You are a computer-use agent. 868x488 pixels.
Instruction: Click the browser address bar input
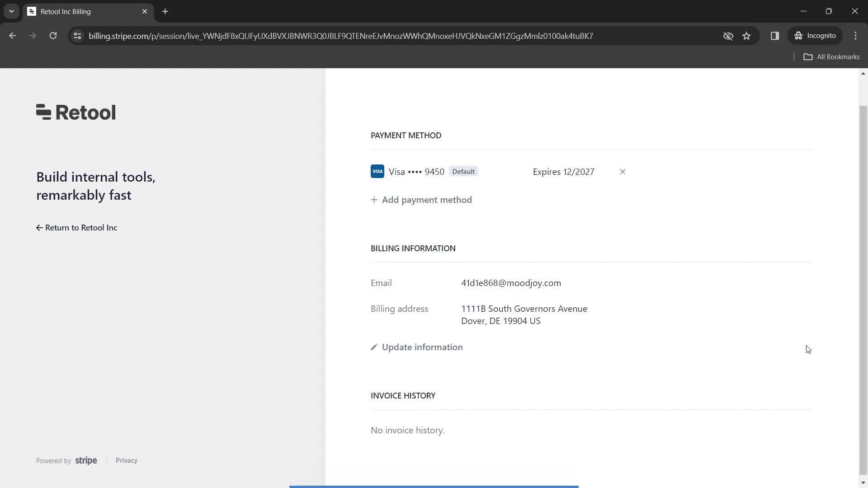[x=341, y=36]
